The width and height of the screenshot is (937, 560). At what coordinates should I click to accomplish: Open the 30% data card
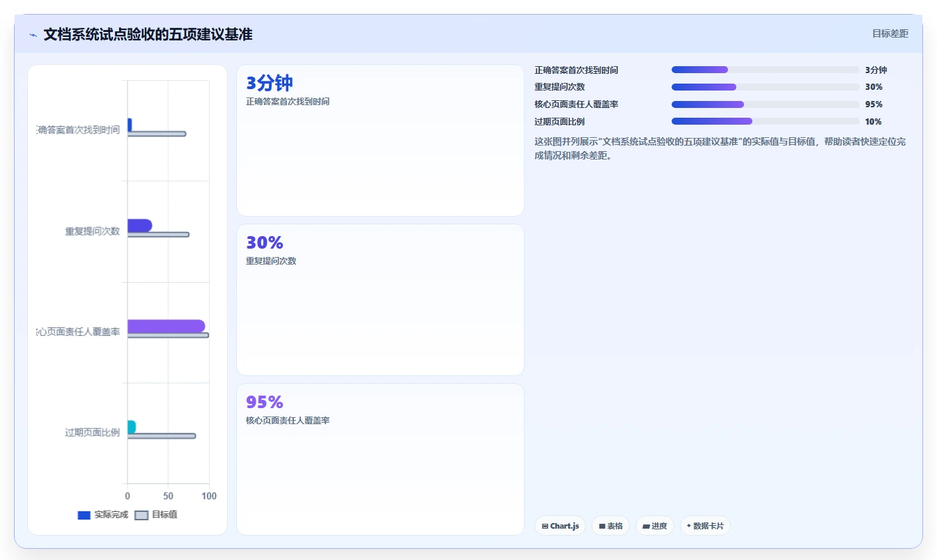point(380,300)
